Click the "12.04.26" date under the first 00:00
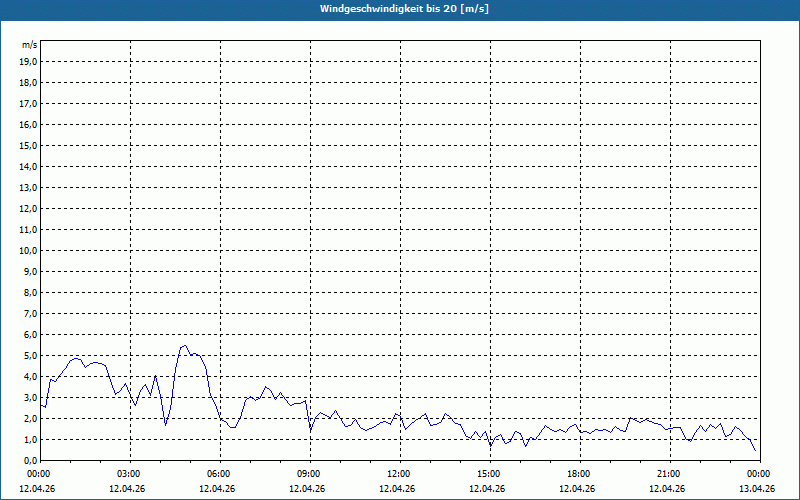The width and height of the screenshot is (800, 500). click(x=37, y=489)
